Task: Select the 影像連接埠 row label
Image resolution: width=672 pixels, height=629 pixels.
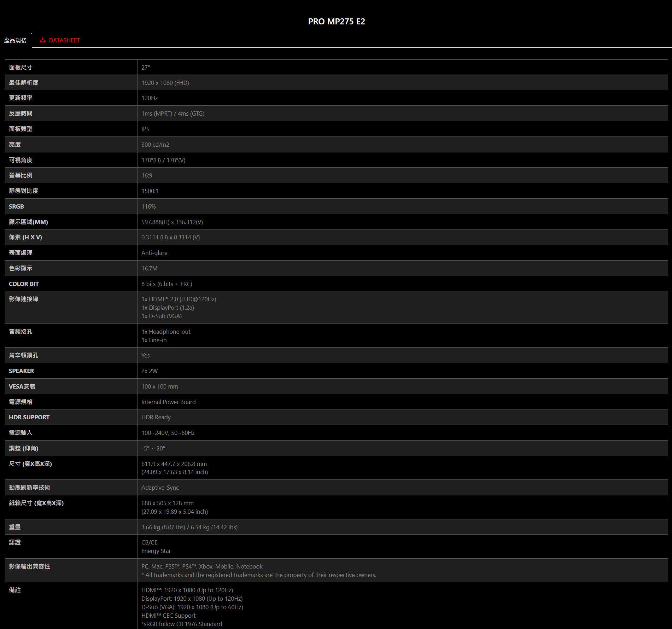Action: click(x=24, y=299)
